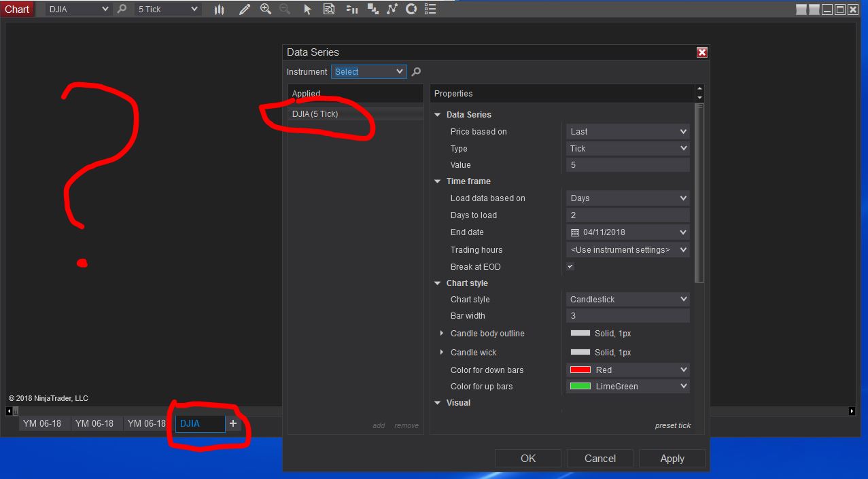Image resolution: width=868 pixels, height=479 pixels.
Task: Click the left arrow of chart scrollbar
Action: pyautogui.click(x=9, y=411)
